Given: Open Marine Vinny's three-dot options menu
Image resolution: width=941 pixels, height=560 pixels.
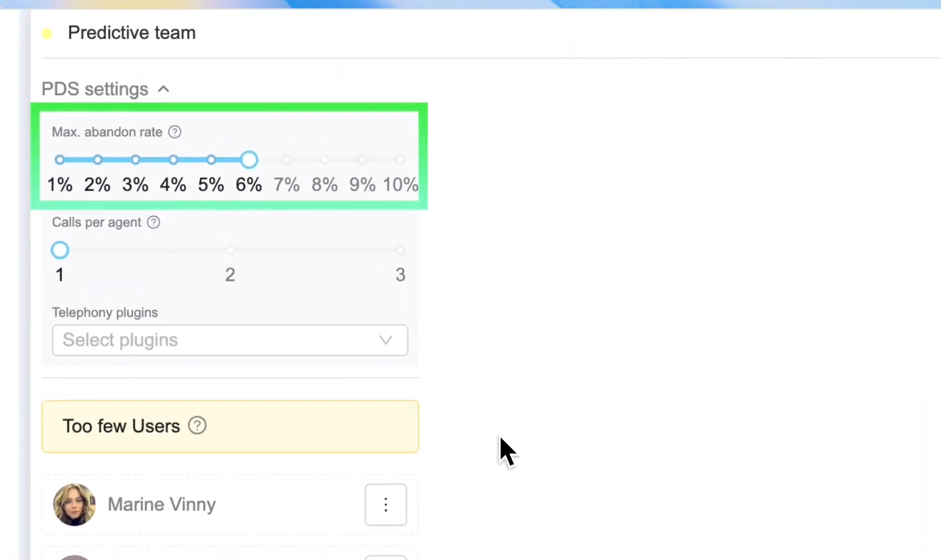Looking at the screenshot, I should tap(385, 505).
